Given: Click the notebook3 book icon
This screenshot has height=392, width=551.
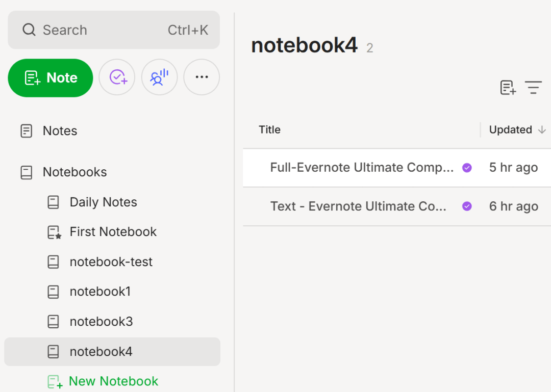Looking at the screenshot, I should point(54,322).
